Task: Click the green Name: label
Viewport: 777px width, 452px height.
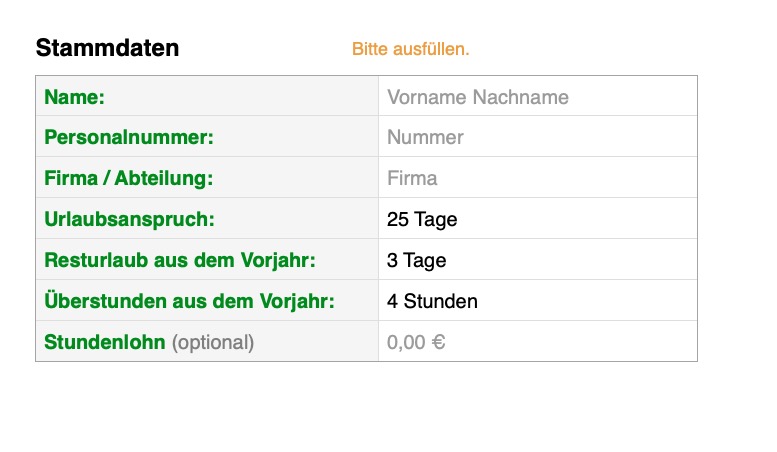Action: pyautogui.click(x=75, y=97)
